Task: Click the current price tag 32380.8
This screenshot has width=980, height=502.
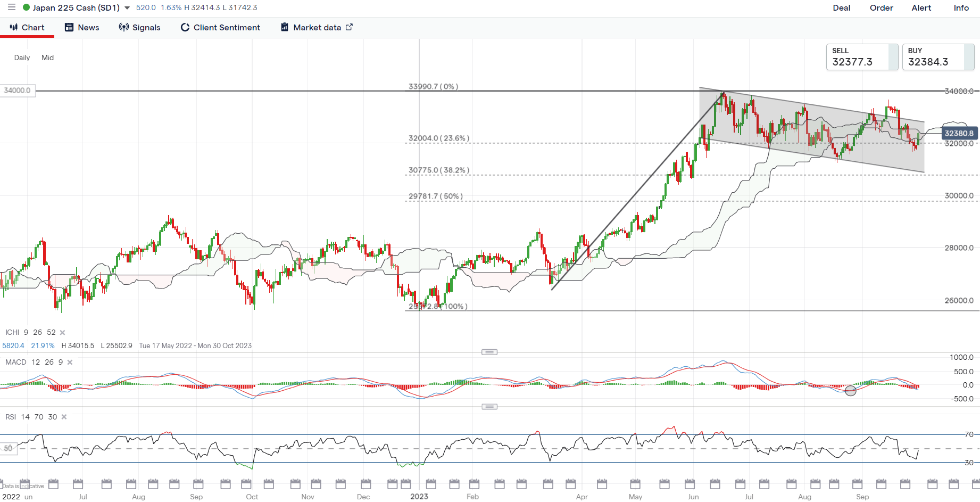Action: tap(959, 133)
